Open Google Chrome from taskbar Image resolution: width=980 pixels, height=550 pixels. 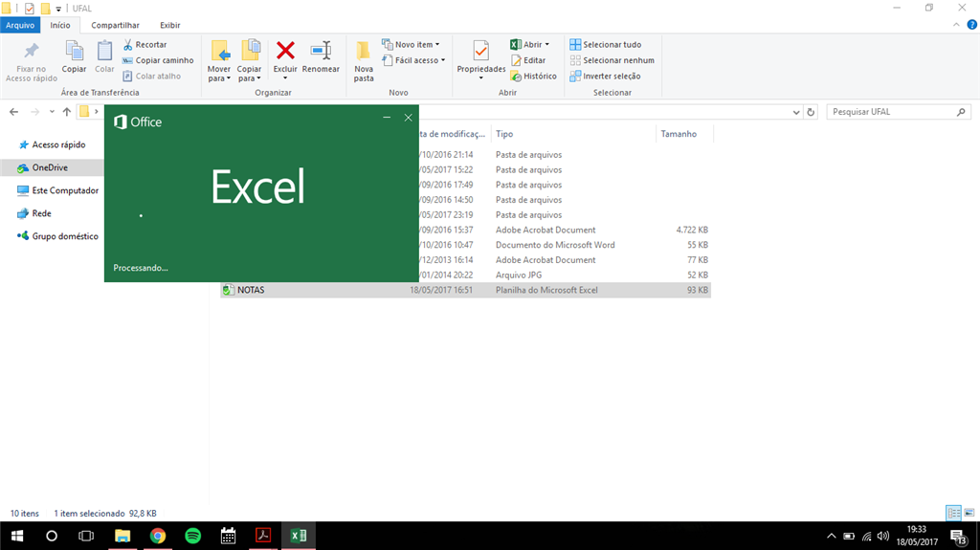coord(158,536)
